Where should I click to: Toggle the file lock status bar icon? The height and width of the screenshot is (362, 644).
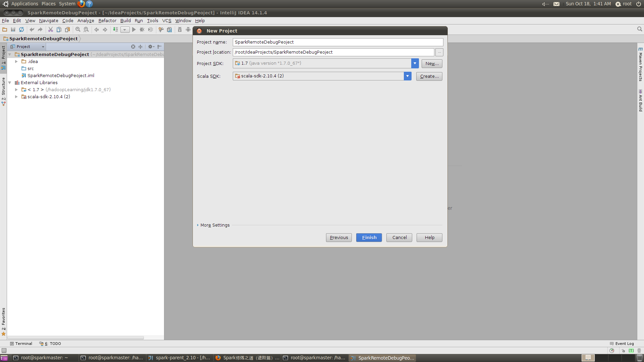coord(624,351)
